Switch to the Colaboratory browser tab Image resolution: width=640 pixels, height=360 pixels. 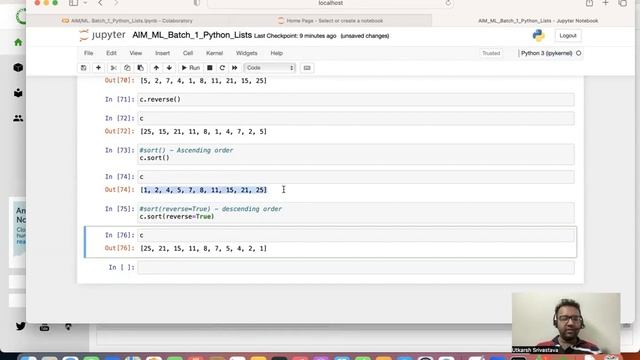click(x=127, y=21)
